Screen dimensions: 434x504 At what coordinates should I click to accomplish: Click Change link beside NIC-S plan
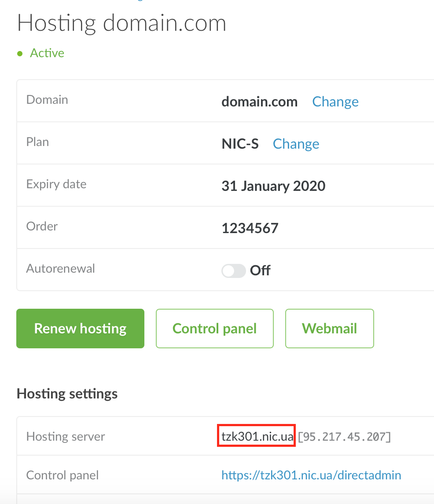pos(296,144)
